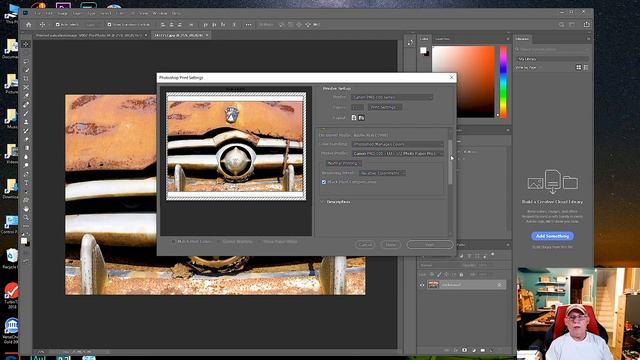Open the Image menu
Viewport: 640px width, 360px height.
click(62, 13)
